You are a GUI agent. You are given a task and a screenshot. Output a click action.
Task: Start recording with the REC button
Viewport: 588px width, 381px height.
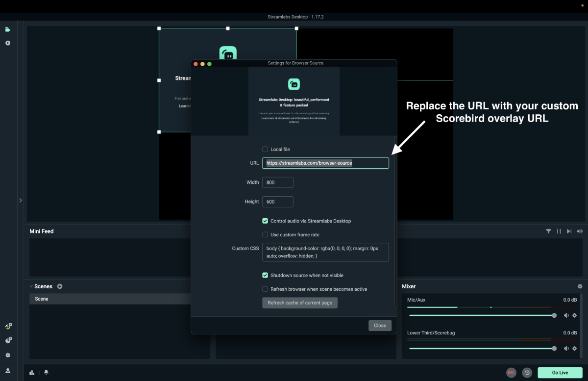coord(511,373)
